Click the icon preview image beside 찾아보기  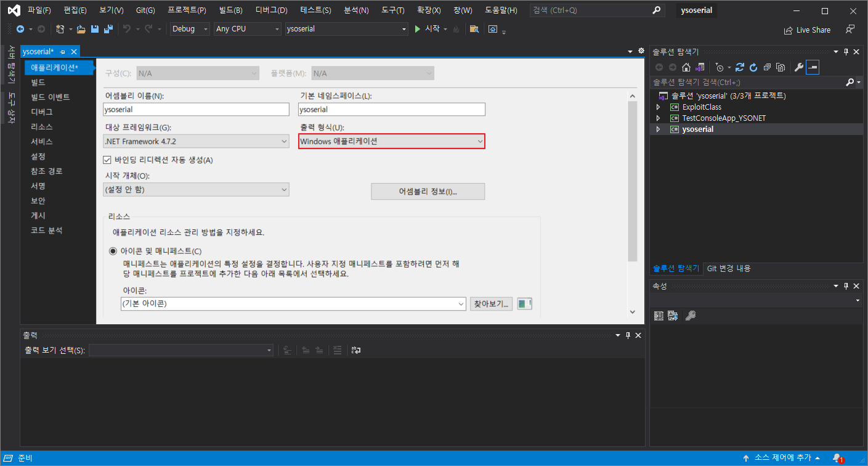coord(524,304)
